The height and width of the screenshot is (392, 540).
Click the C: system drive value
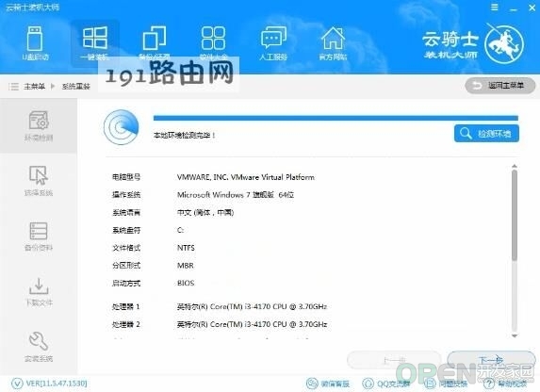180,230
